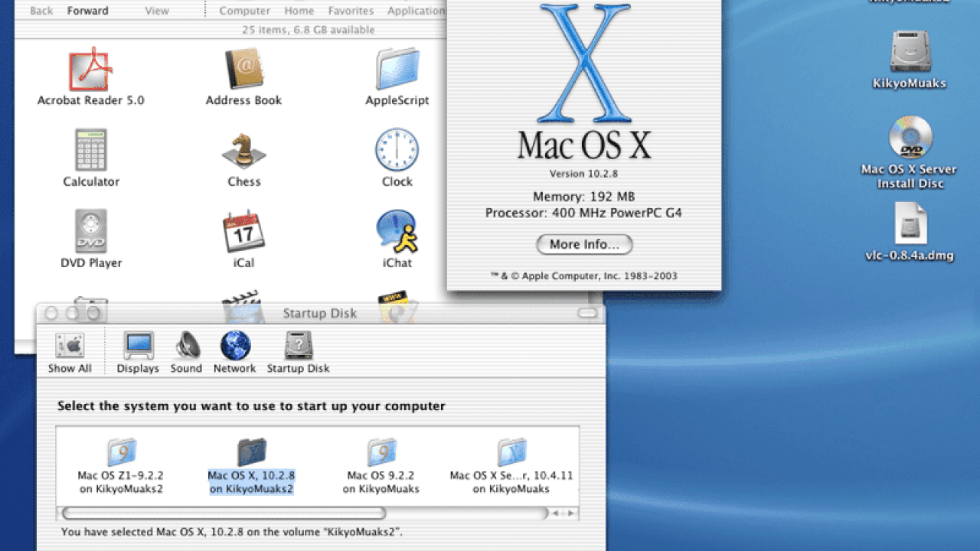980x551 pixels.
Task: Click the More Info... button
Action: (x=584, y=245)
